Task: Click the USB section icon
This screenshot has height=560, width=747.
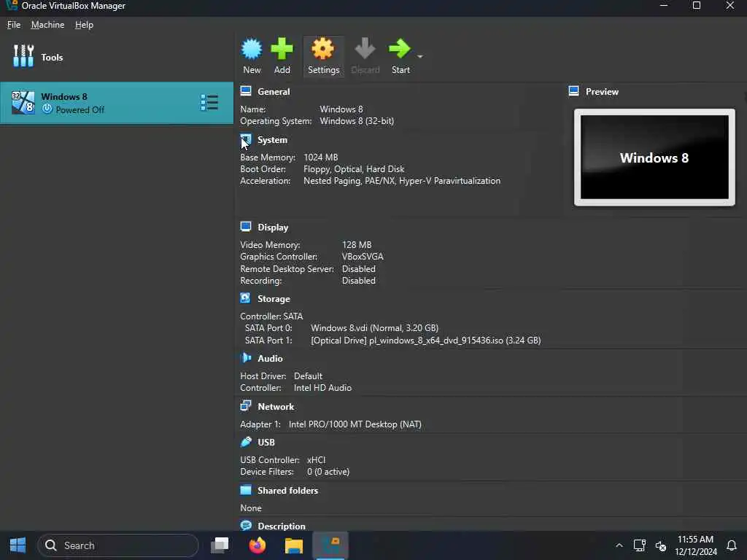Action: tap(246, 441)
